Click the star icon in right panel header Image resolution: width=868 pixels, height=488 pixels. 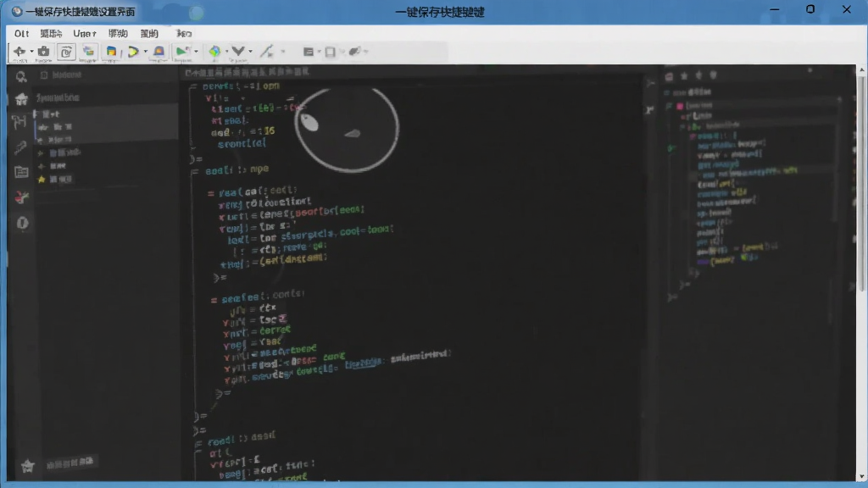pyautogui.click(x=684, y=75)
